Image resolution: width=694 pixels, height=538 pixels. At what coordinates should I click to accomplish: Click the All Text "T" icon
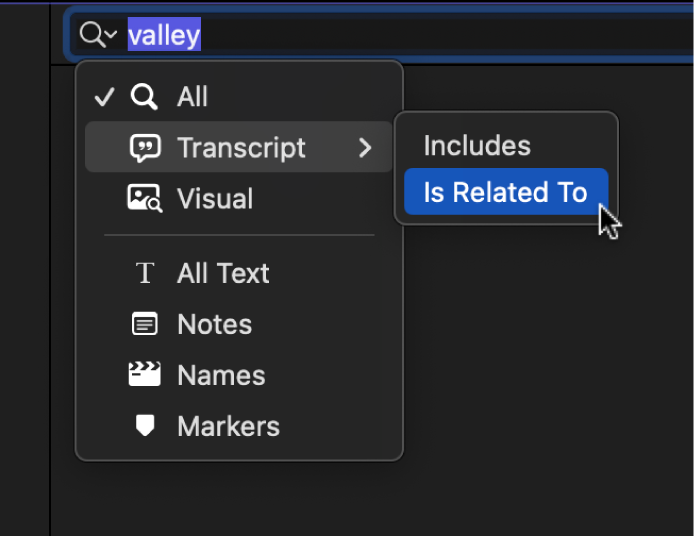tap(145, 273)
